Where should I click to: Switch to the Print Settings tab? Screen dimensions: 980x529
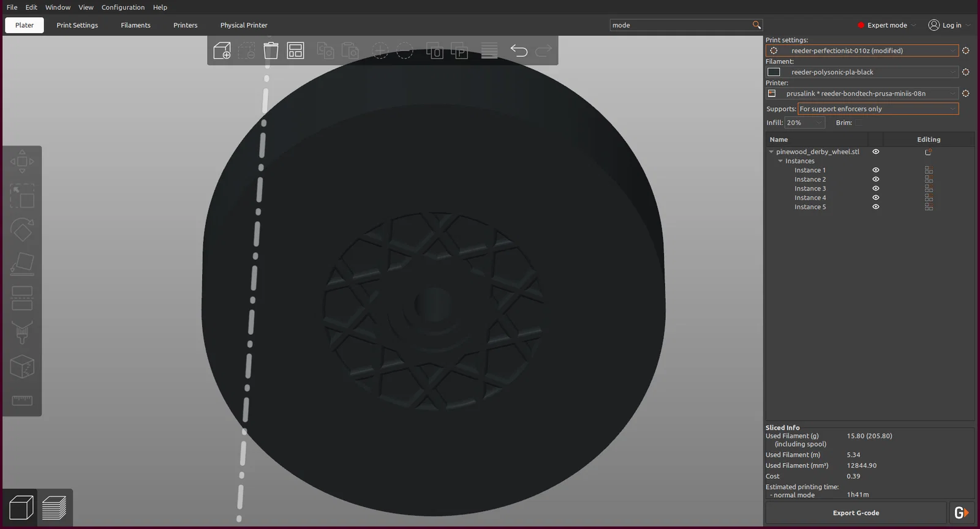tap(77, 25)
